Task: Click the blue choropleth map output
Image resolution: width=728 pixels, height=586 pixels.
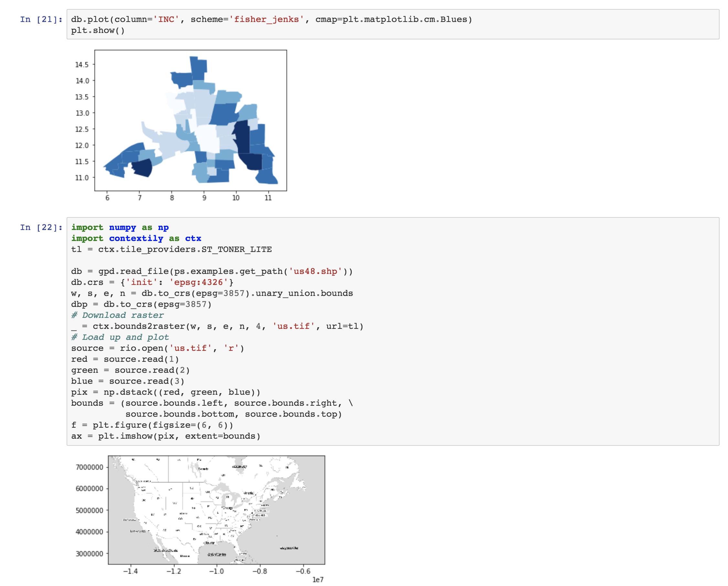Action: (x=190, y=120)
